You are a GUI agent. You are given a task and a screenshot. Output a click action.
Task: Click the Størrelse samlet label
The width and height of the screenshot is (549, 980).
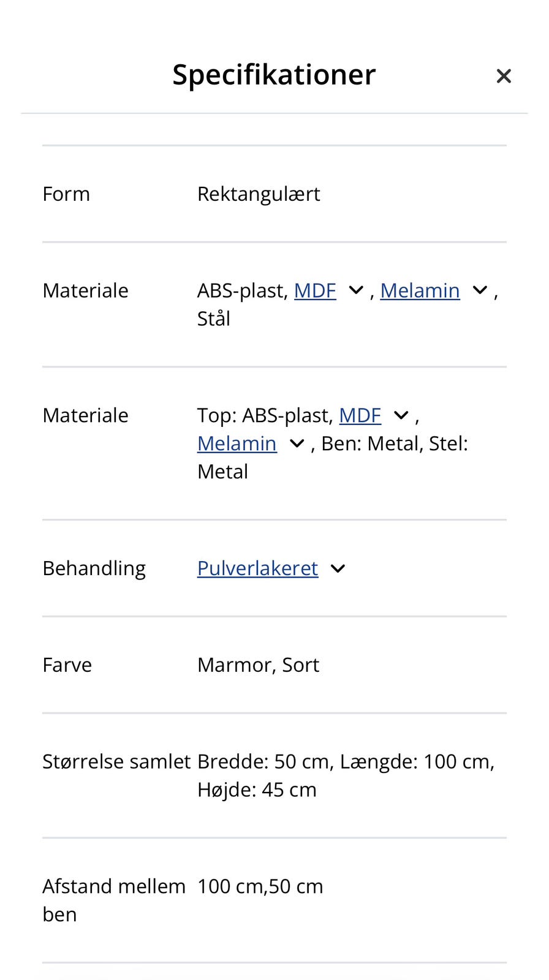pos(116,762)
